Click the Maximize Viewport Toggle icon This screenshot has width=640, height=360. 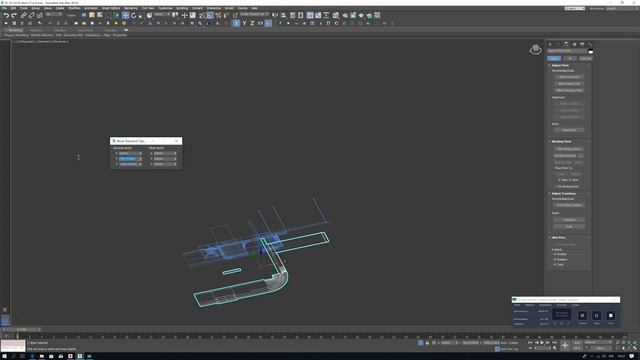tap(635, 348)
